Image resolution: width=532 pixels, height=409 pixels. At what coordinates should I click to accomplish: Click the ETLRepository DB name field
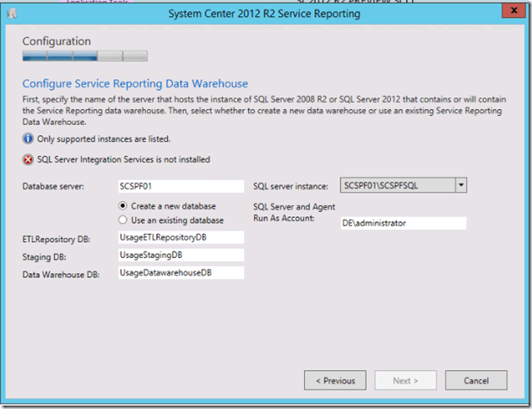[x=181, y=237]
